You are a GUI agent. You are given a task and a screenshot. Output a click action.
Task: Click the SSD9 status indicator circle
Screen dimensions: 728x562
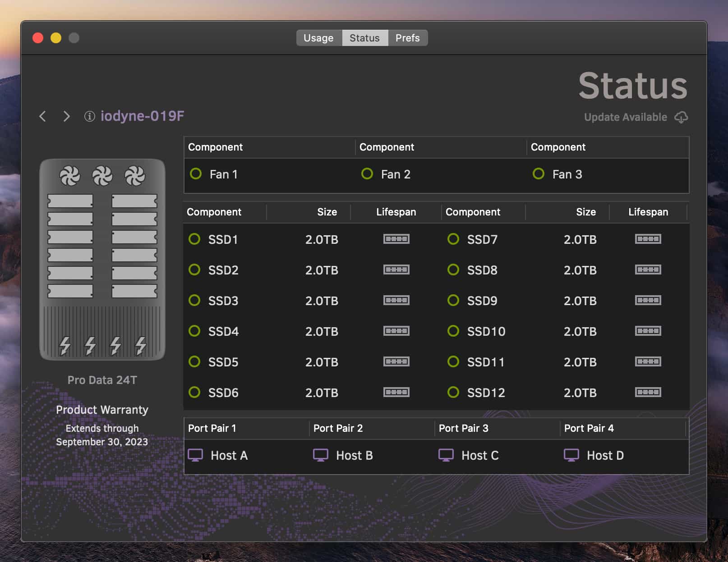(453, 301)
